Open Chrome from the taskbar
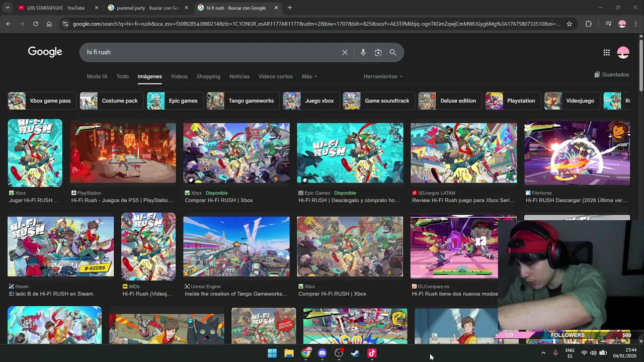This screenshot has width=644, height=362. pos(305,353)
